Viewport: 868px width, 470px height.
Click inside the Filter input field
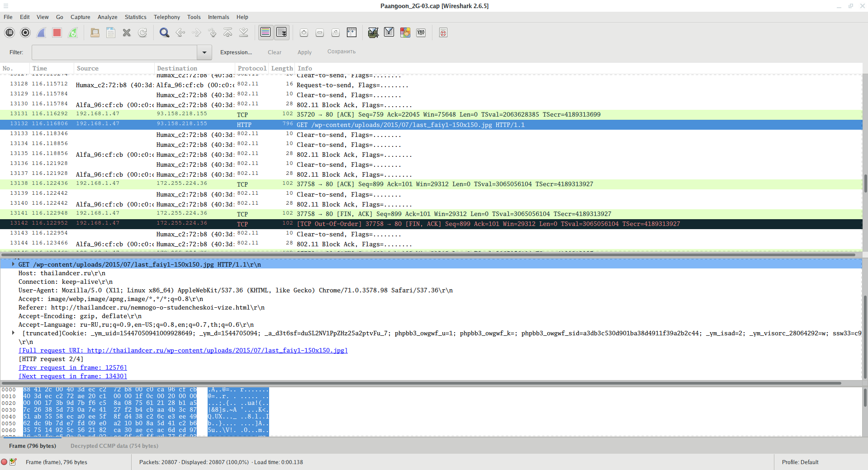click(x=114, y=52)
